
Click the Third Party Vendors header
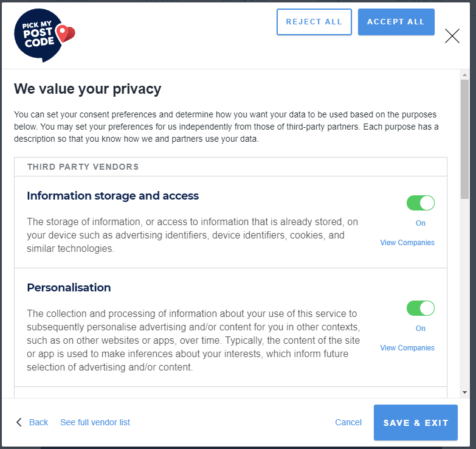point(83,167)
